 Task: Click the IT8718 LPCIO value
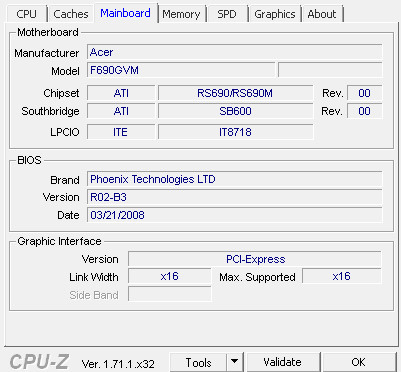pos(235,132)
